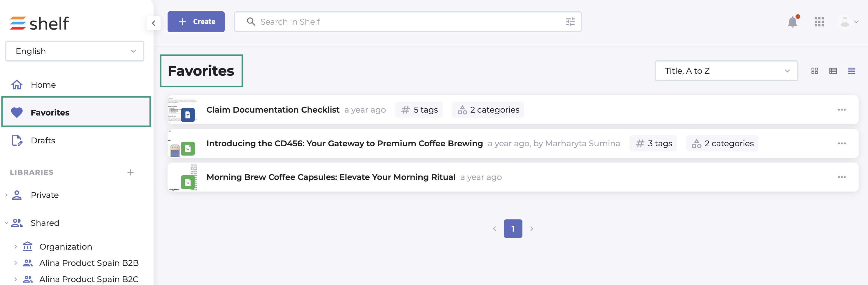The height and width of the screenshot is (285, 868).
Task: Expand the Private library tree
Action: [6, 195]
